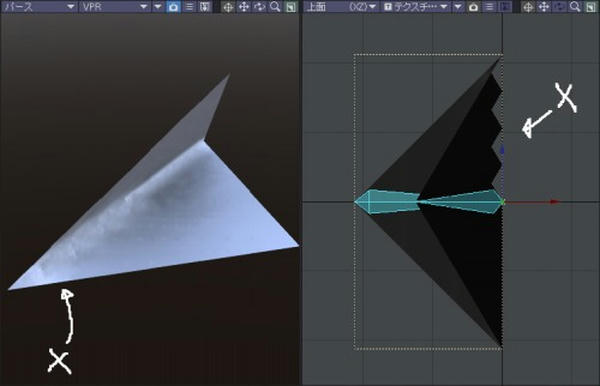Open the viewport options list icon in perspective view

click(189, 7)
